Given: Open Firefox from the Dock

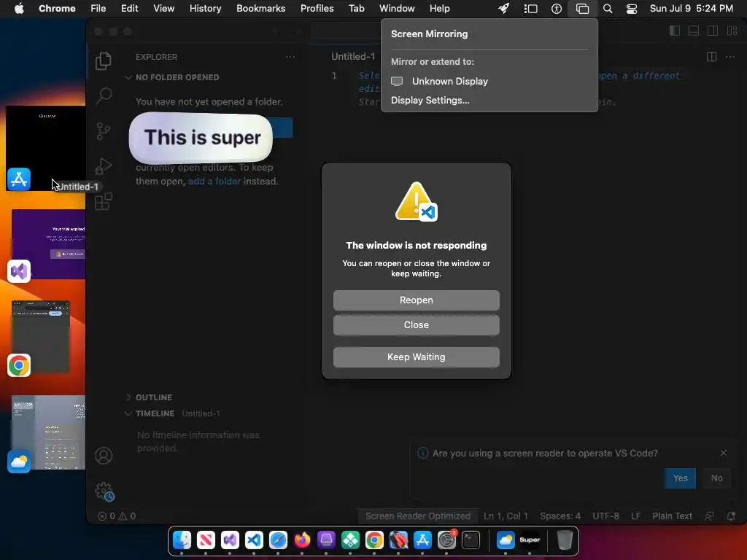Looking at the screenshot, I should [x=302, y=540].
